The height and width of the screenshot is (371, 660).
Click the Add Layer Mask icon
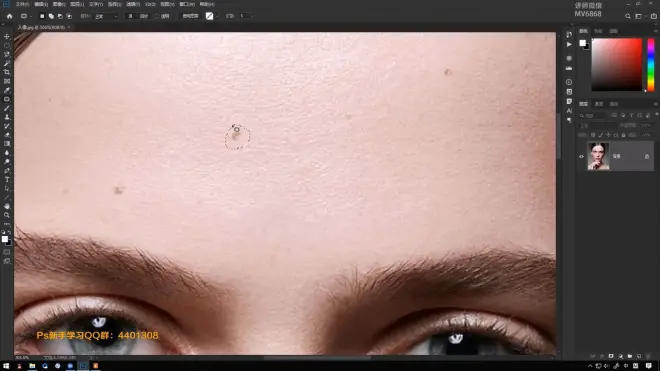611,356
